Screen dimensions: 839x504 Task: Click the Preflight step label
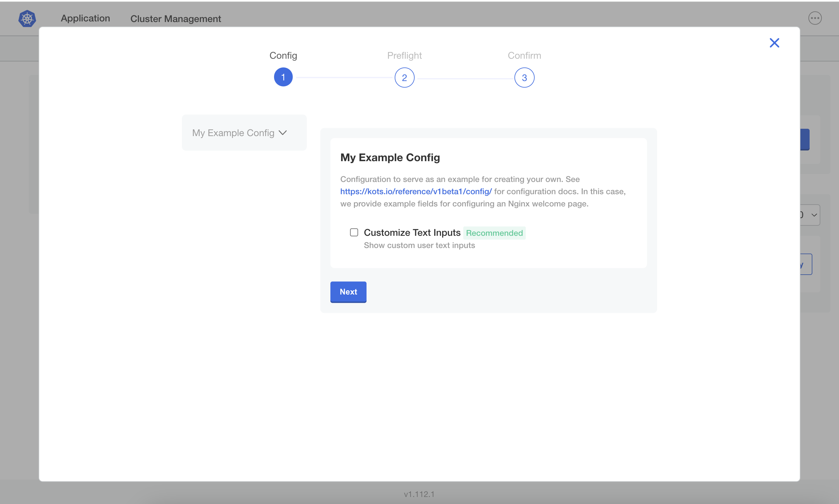click(404, 55)
